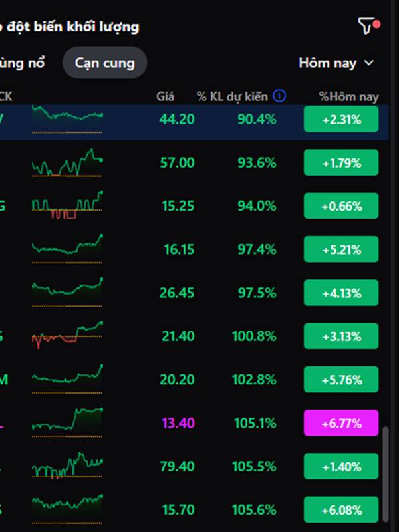Screen dimensions: 399x532
Task: Click the magenta +6.77% ceiling badge
Action: pos(341,423)
